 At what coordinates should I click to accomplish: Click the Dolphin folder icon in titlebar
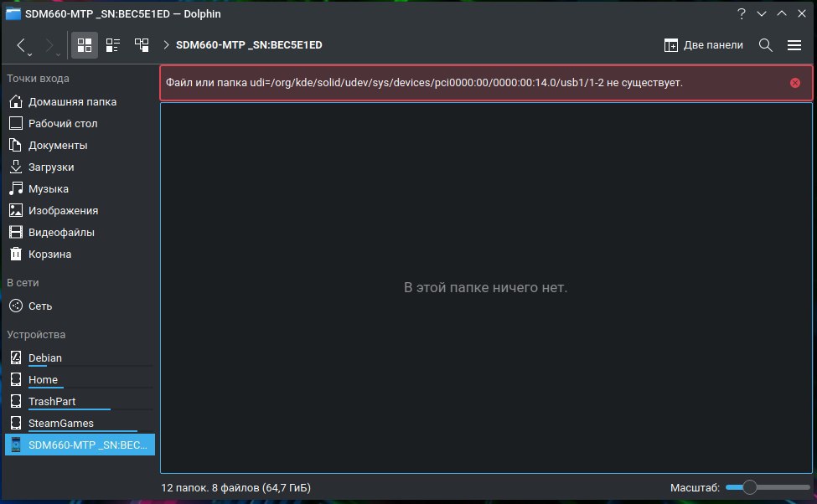(13, 14)
